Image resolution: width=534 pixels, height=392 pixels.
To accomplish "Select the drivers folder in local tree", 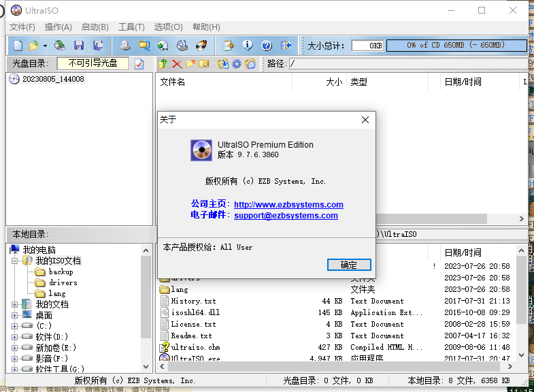I will pyautogui.click(x=63, y=282).
